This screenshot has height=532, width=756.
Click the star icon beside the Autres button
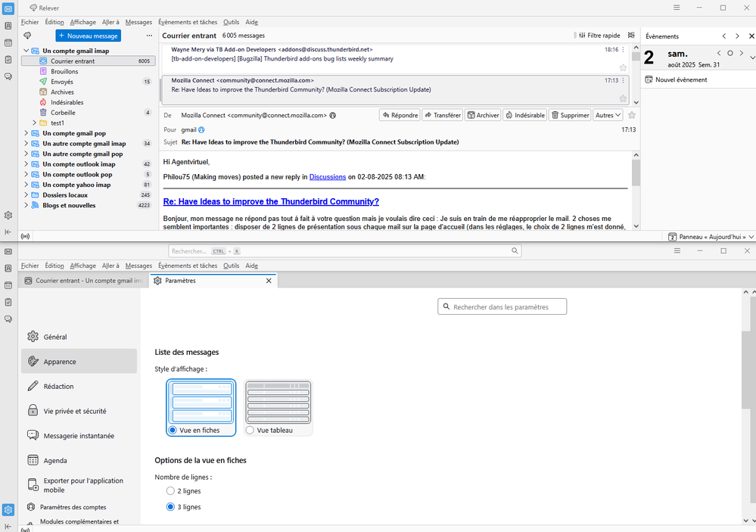coord(632,115)
